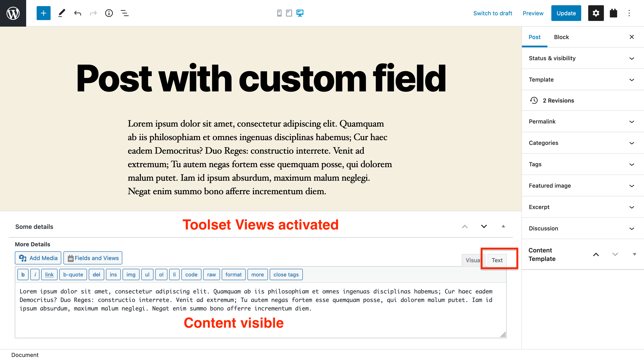
Task: Click the textarea resize handle
Action: point(503,335)
